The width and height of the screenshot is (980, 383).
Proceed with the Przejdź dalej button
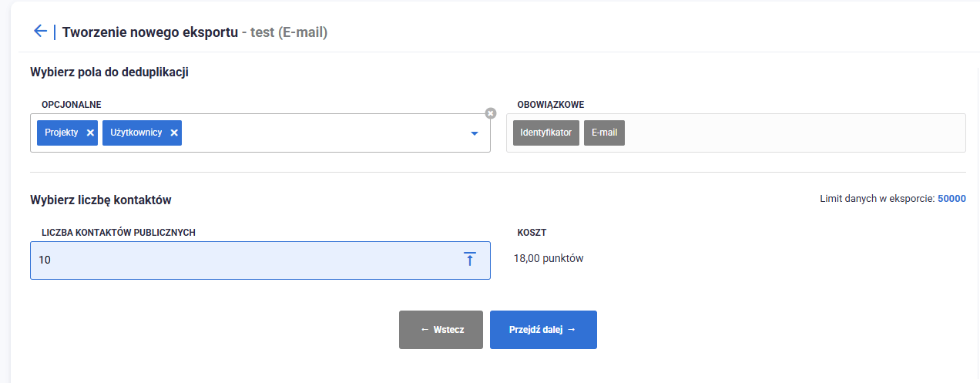click(x=543, y=330)
